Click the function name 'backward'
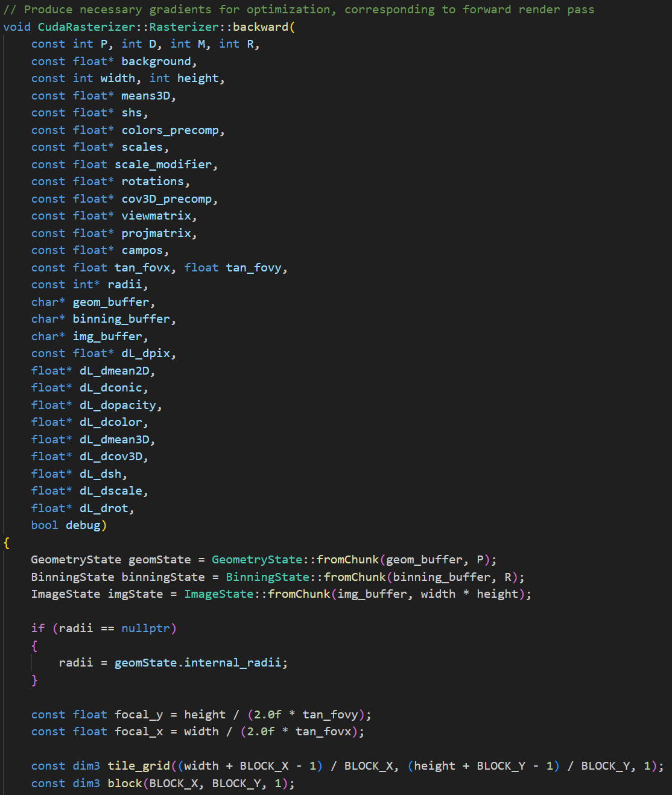This screenshot has width=672, height=795. tap(261, 27)
